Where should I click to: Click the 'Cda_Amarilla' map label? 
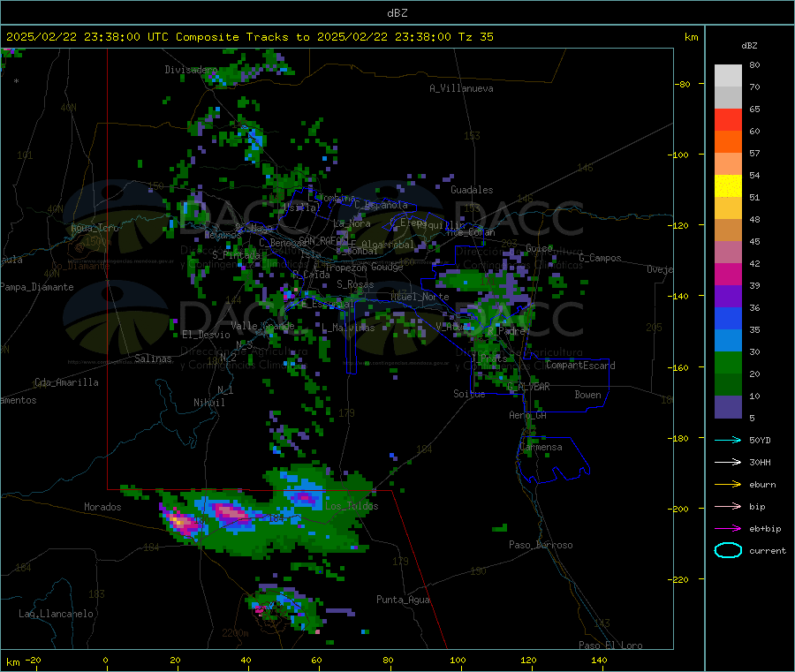(66, 382)
